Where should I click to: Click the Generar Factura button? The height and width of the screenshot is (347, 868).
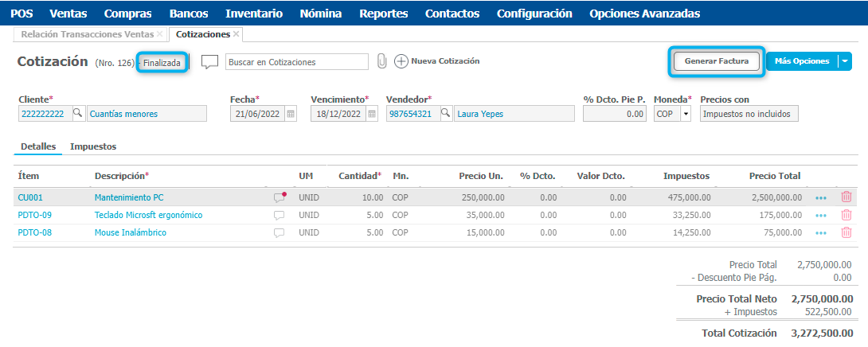(x=717, y=61)
